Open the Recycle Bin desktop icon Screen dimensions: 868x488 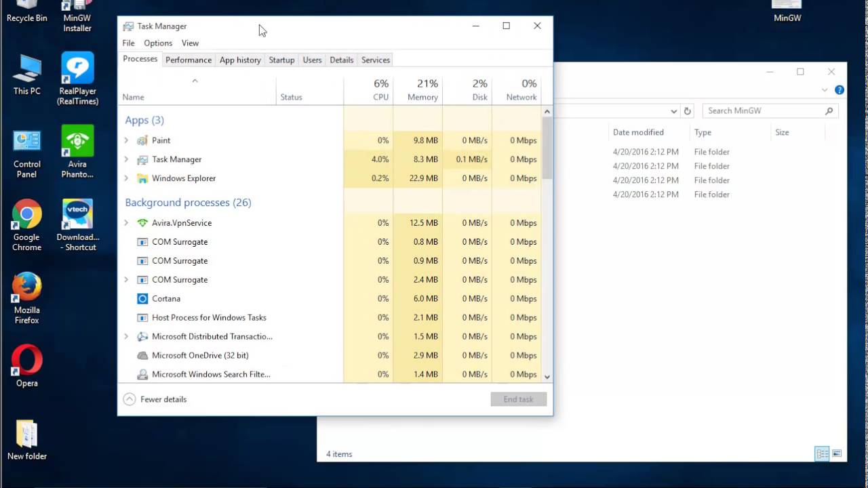26,12
